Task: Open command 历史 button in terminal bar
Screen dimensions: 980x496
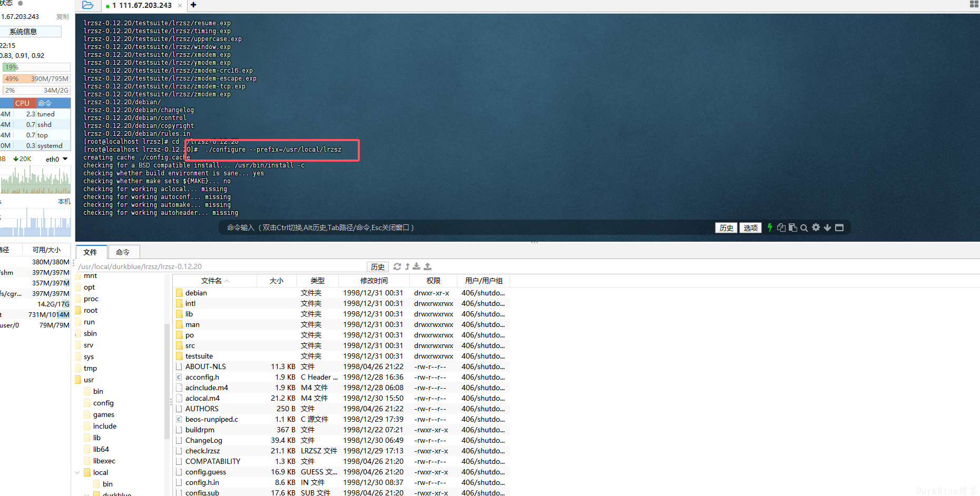Action: (x=726, y=227)
